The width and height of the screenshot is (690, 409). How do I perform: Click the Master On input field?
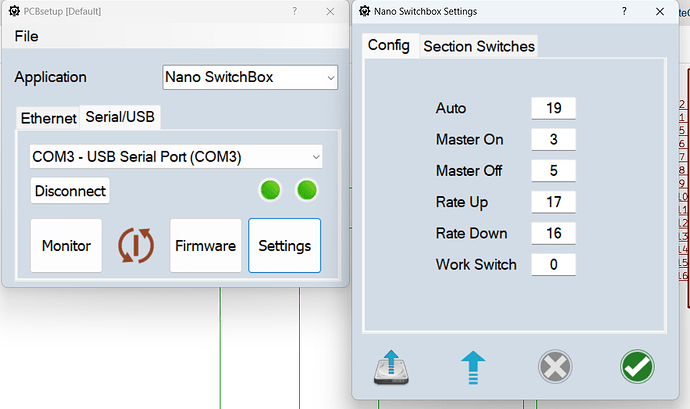554,140
